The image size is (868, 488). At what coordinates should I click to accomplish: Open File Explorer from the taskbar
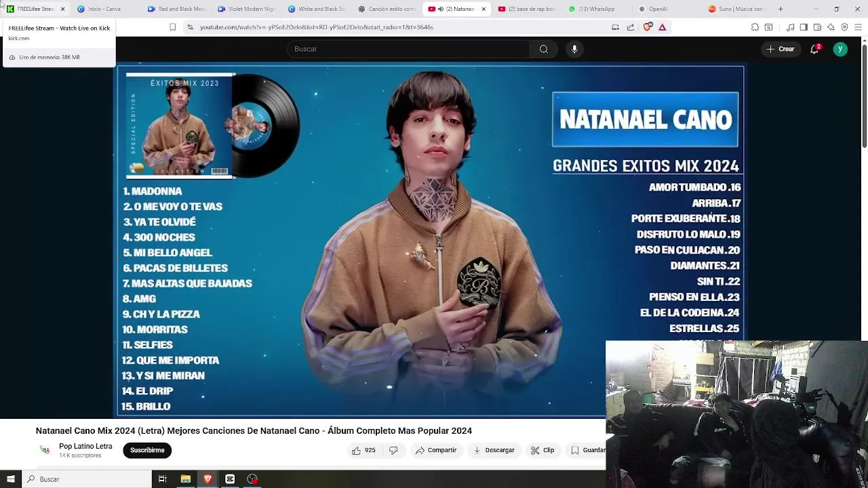pos(185,479)
